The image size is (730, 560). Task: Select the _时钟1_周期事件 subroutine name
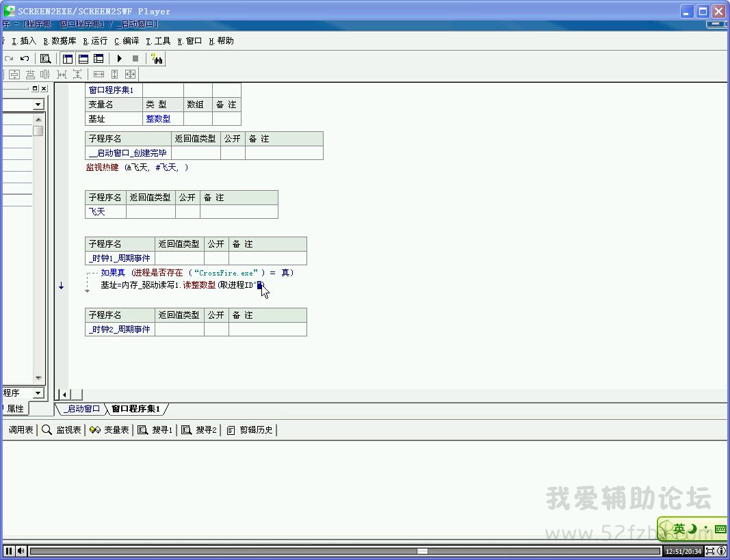tap(120, 258)
